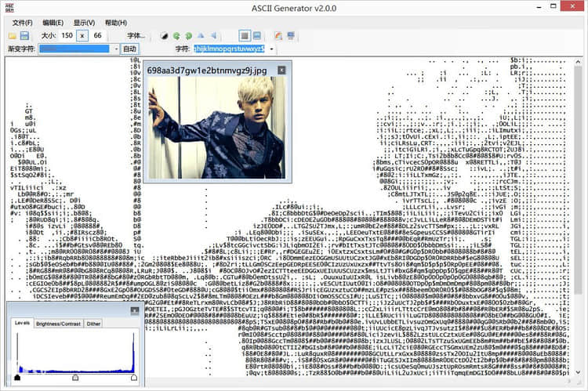Toggle the x lock between width and height
Image resolution: width=588 pixels, height=391 pixels.
click(82, 35)
